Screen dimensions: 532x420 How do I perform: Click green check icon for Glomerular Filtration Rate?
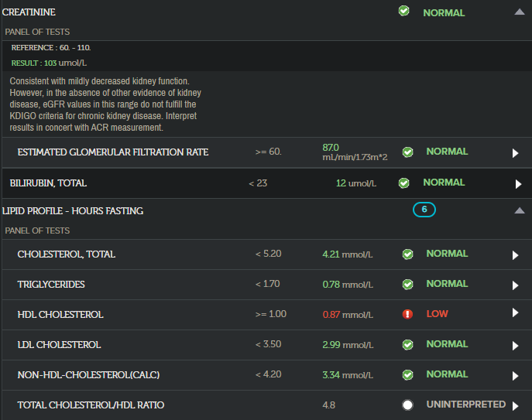coord(407,152)
